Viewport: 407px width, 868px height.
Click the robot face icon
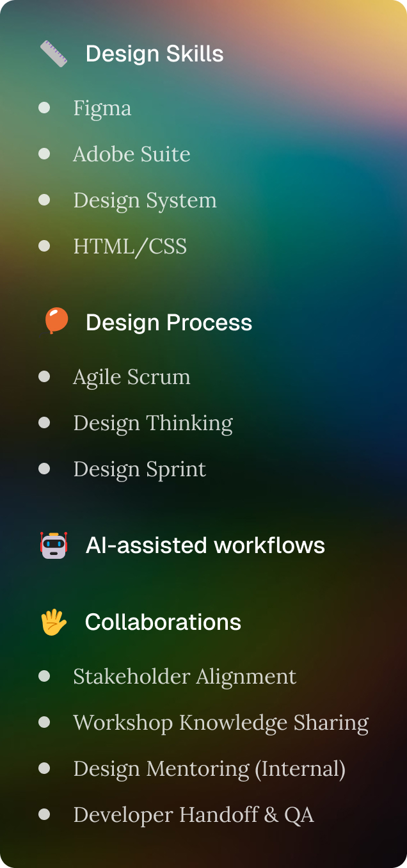[x=54, y=545]
